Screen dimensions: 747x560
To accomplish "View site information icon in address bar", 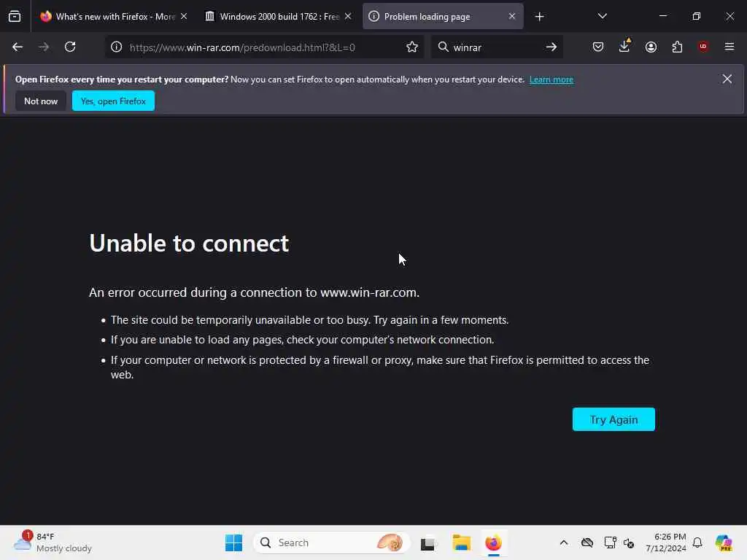I will [117, 47].
